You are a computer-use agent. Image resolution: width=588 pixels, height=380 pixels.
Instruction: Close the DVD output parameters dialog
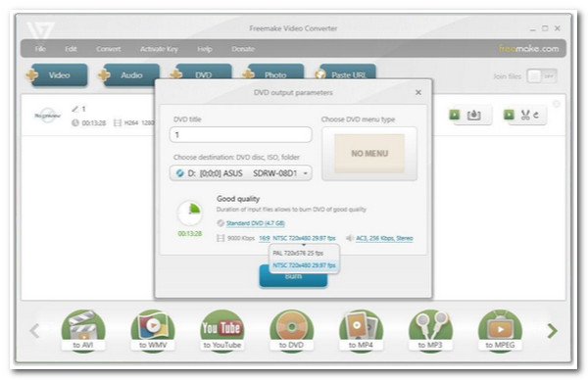point(418,92)
